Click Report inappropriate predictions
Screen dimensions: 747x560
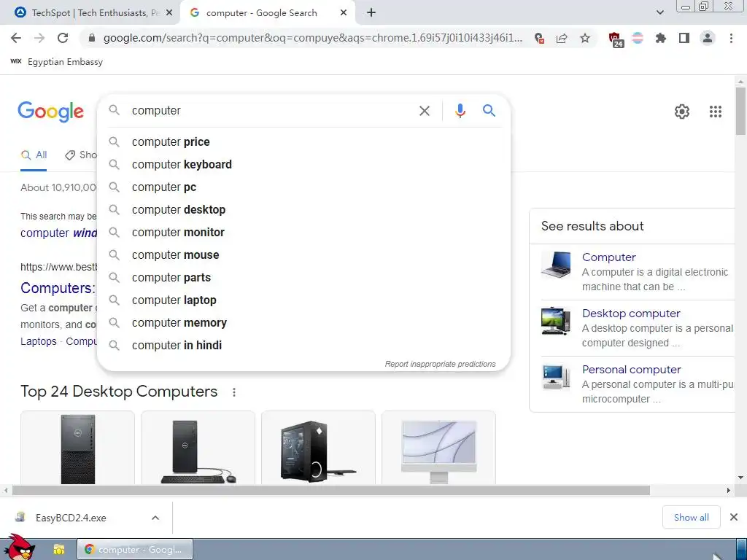point(440,364)
